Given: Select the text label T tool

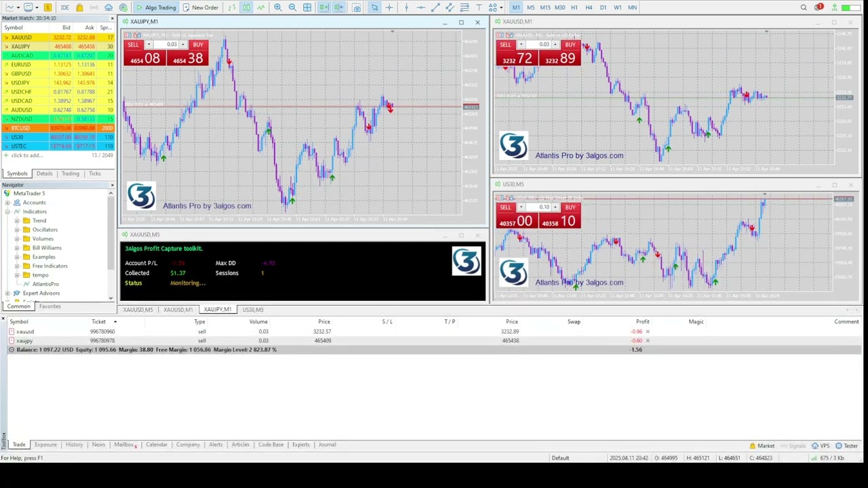Looking at the screenshot, I should [x=479, y=7].
